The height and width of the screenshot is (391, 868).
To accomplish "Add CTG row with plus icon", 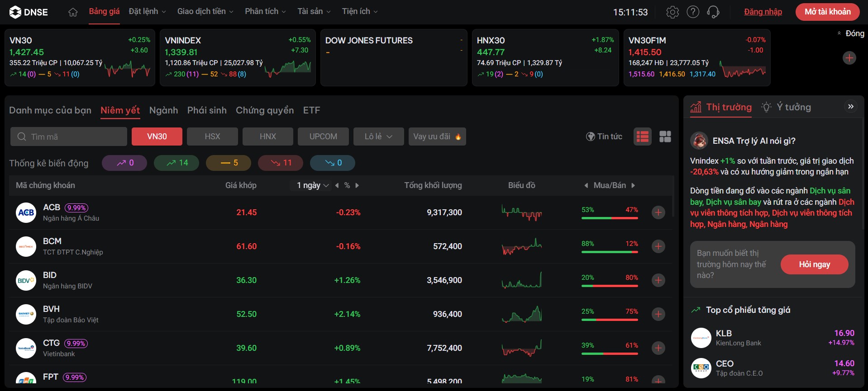I will coord(658,348).
